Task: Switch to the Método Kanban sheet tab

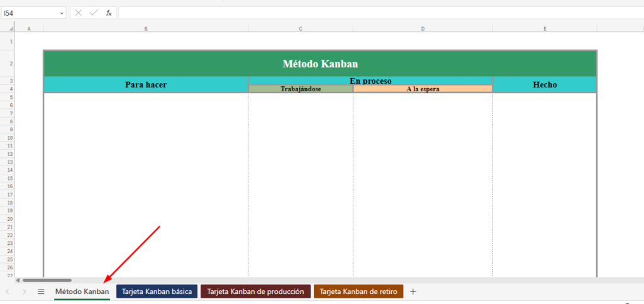Action: tap(82, 291)
